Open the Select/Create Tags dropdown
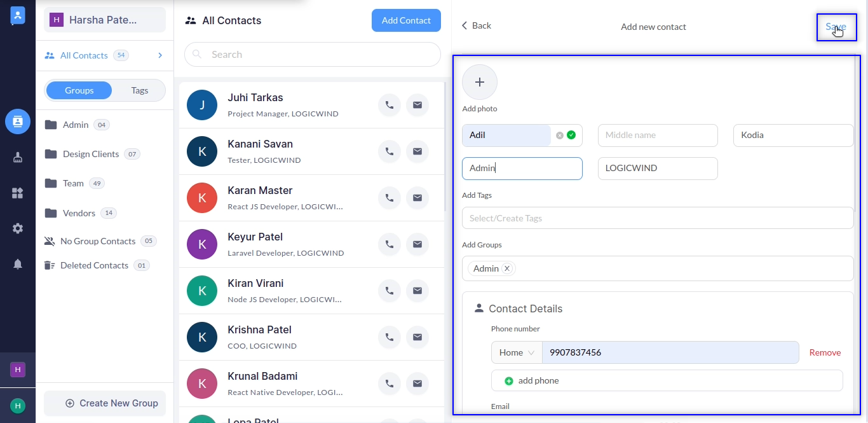This screenshot has width=868, height=423. point(657,218)
